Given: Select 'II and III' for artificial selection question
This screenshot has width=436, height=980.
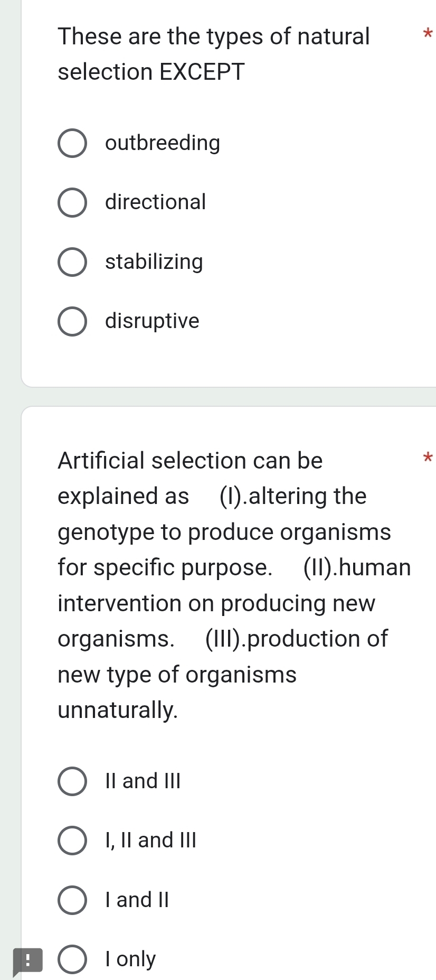Looking at the screenshot, I should [x=72, y=782].
